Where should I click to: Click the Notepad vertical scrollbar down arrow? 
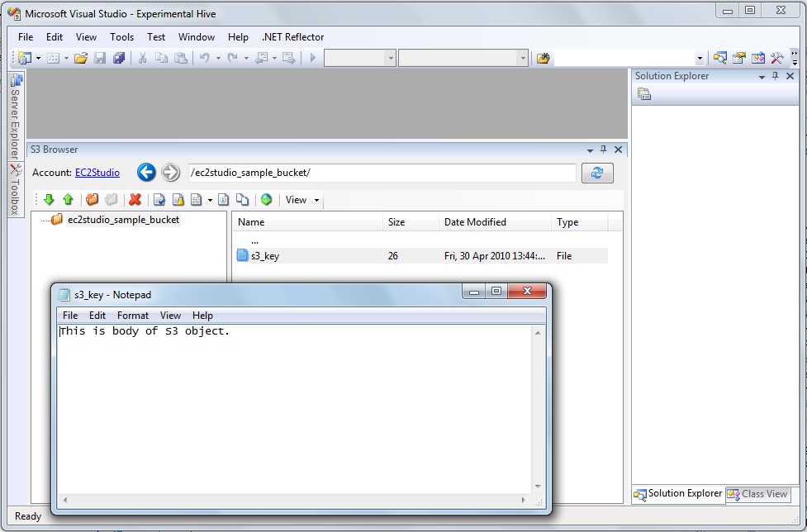(x=538, y=487)
